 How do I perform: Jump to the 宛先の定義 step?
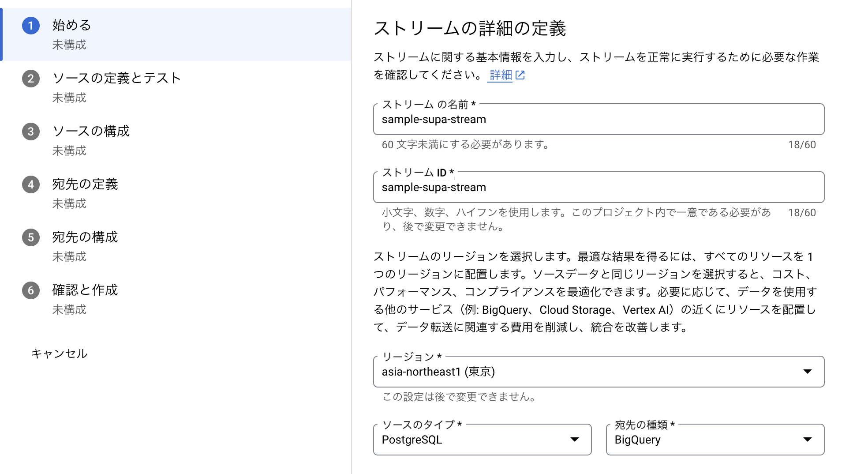coord(85,184)
